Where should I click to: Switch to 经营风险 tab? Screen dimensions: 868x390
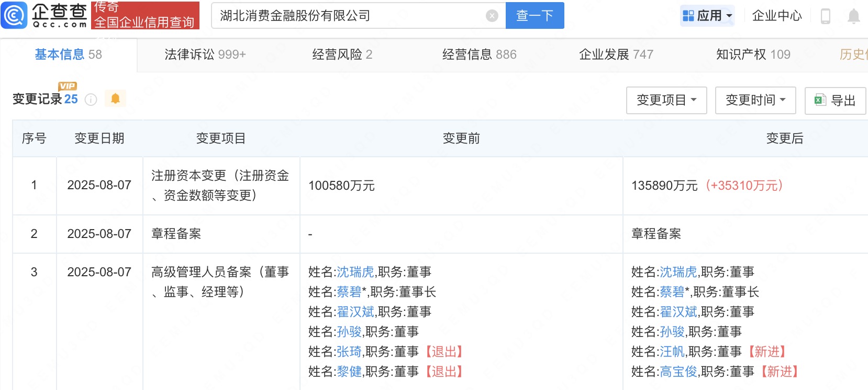(342, 55)
